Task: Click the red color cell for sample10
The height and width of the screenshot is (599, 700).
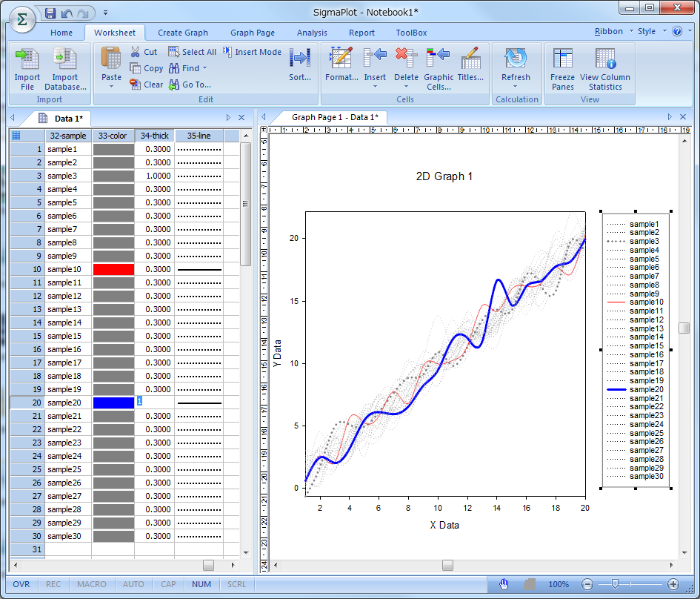Action: (x=113, y=269)
